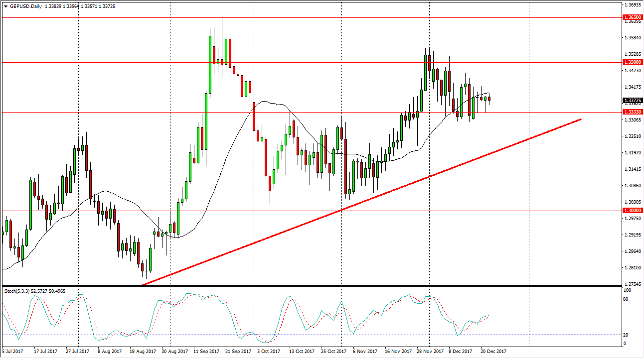644x358 pixels.
Task: Click the 1.33330 support price label
Action: tap(634, 113)
